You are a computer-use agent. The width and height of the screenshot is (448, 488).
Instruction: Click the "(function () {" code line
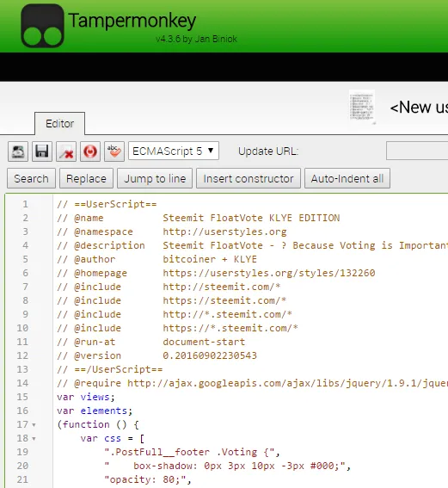[x=98, y=424]
